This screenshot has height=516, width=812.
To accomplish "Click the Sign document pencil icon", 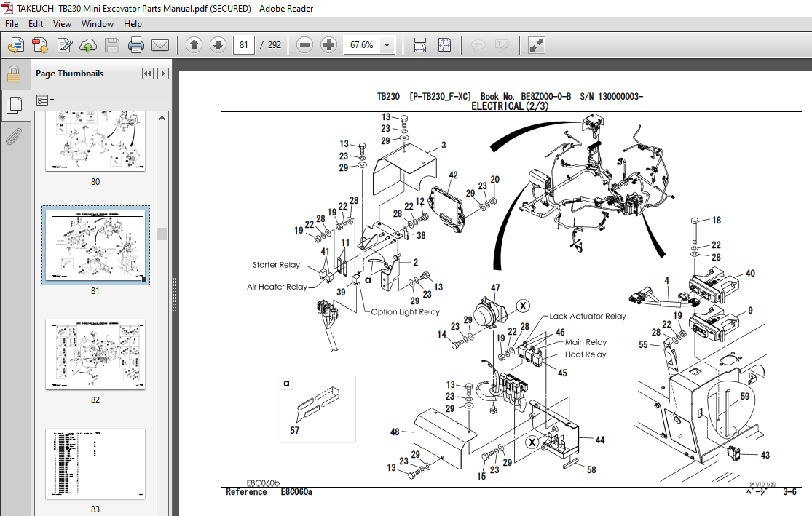I will [x=64, y=46].
